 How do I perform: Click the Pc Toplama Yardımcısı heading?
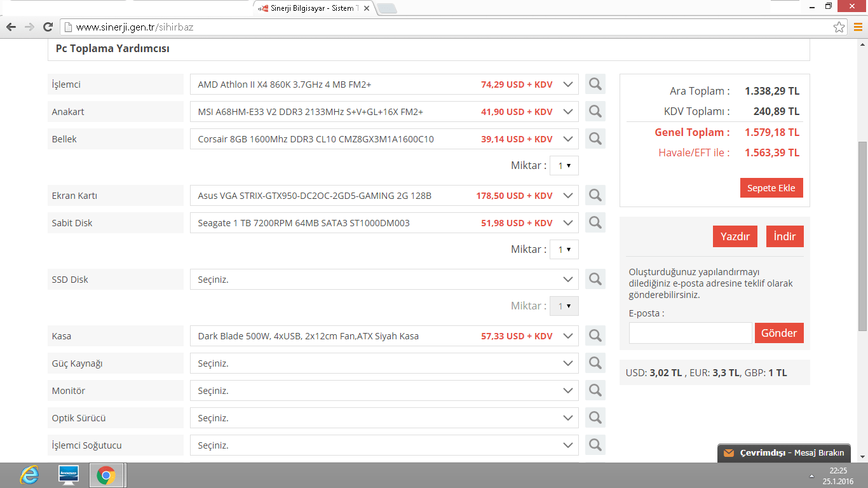pyautogui.click(x=112, y=48)
